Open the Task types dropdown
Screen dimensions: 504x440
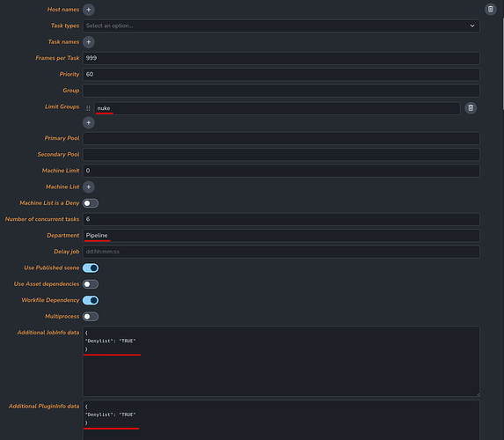281,26
